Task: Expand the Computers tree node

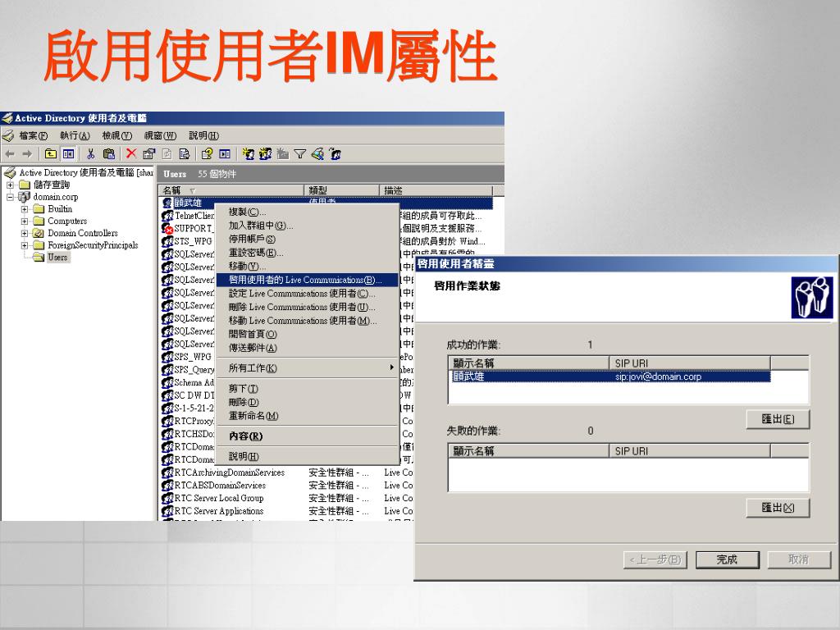Action: point(24,221)
